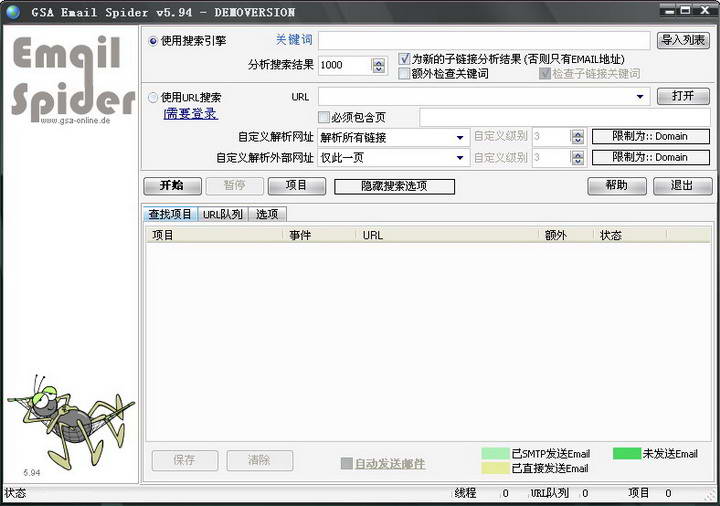Close the GSA Email Spider window

pyautogui.click(x=705, y=10)
